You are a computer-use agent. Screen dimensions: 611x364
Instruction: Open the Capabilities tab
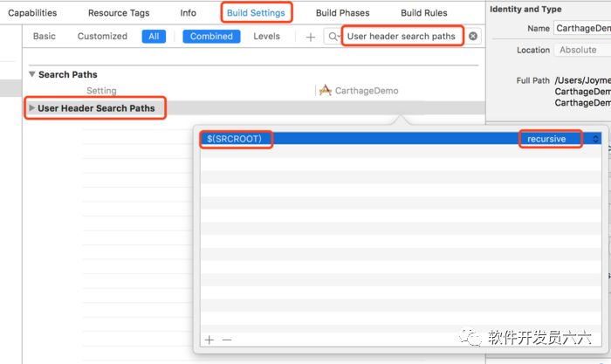(x=32, y=13)
